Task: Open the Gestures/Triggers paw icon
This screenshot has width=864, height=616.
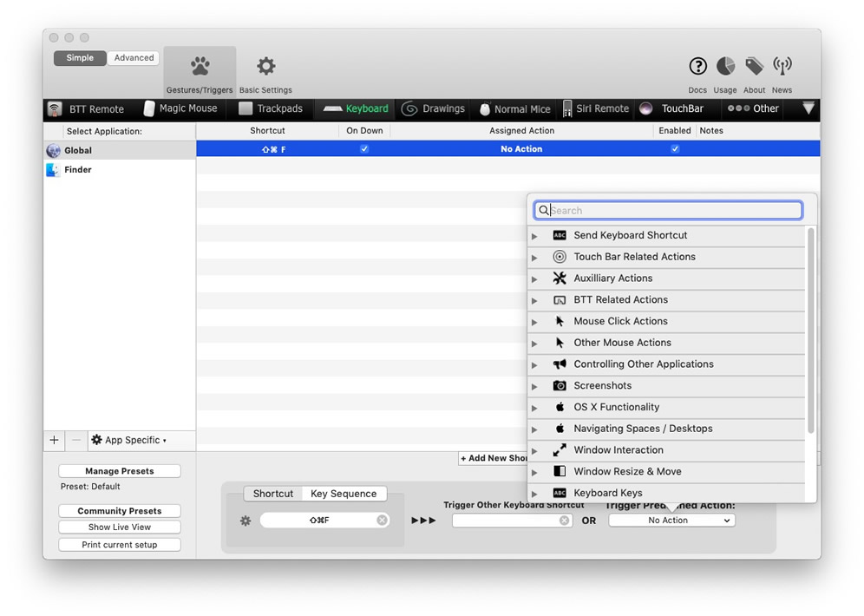Action: [200, 67]
